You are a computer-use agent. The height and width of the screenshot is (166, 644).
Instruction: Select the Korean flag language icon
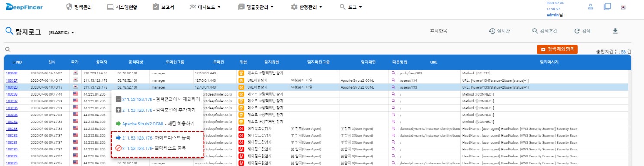click(x=623, y=7)
